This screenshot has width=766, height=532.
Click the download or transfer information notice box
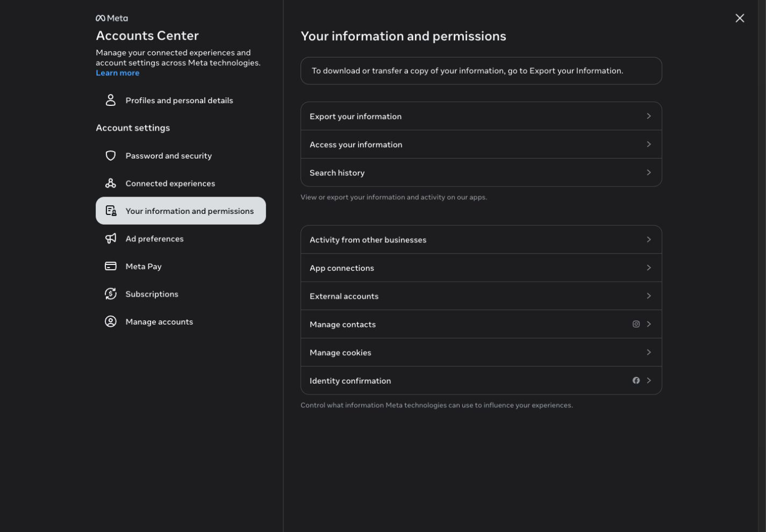point(481,71)
